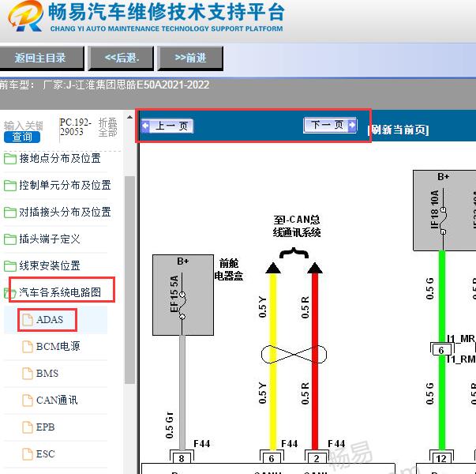This screenshot has width=476, height=474.
Task: Click folder icon beside 插头端子定义
Action: [x=10, y=239]
